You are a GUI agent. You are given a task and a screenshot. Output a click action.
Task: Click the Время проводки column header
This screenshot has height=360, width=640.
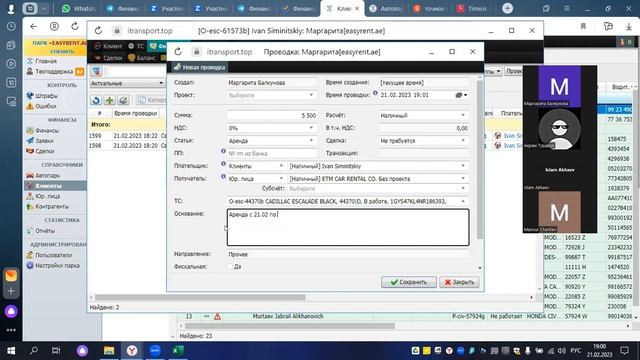point(136,113)
